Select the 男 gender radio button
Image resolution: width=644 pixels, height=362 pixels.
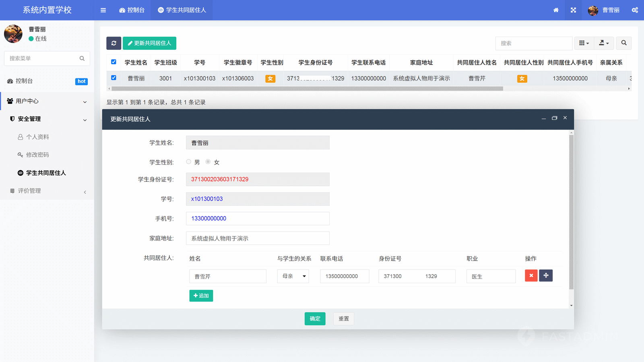188,162
